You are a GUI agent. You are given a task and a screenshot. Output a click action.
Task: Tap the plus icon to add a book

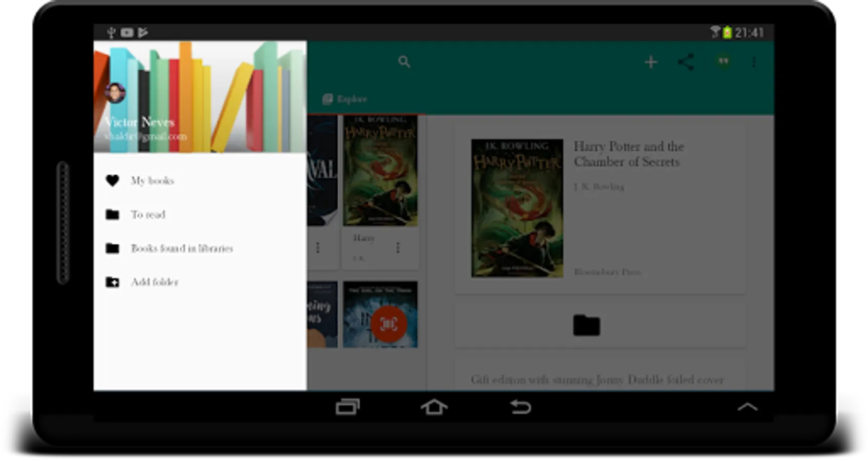tap(651, 62)
